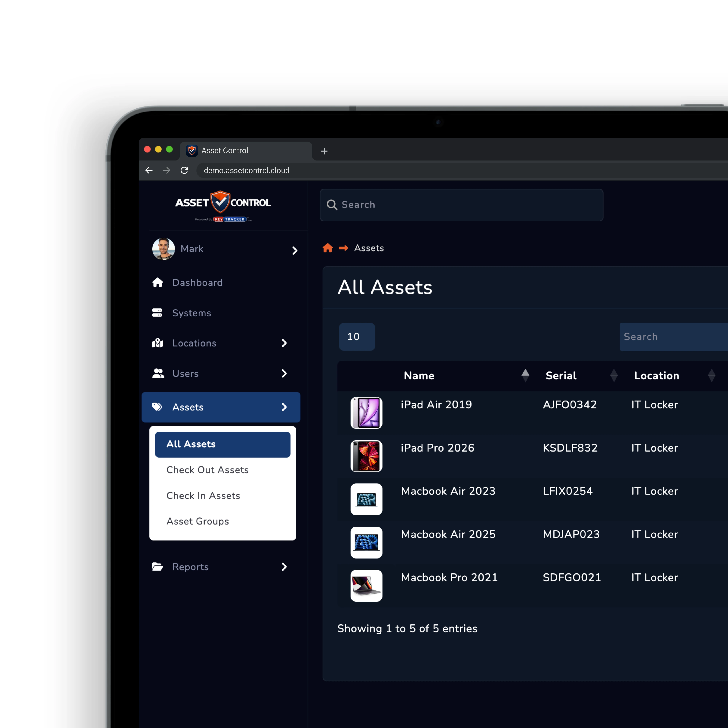Click the iPad Air 2019 name

tap(436, 405)
